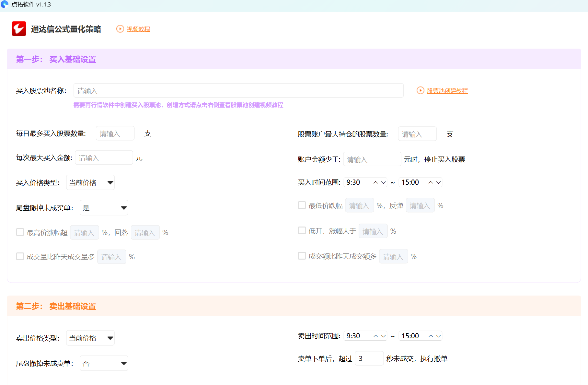Screen dimensions: 588x385
Task: Tick the 最低价跌幅 checkbox
Action: coord(302,205)
